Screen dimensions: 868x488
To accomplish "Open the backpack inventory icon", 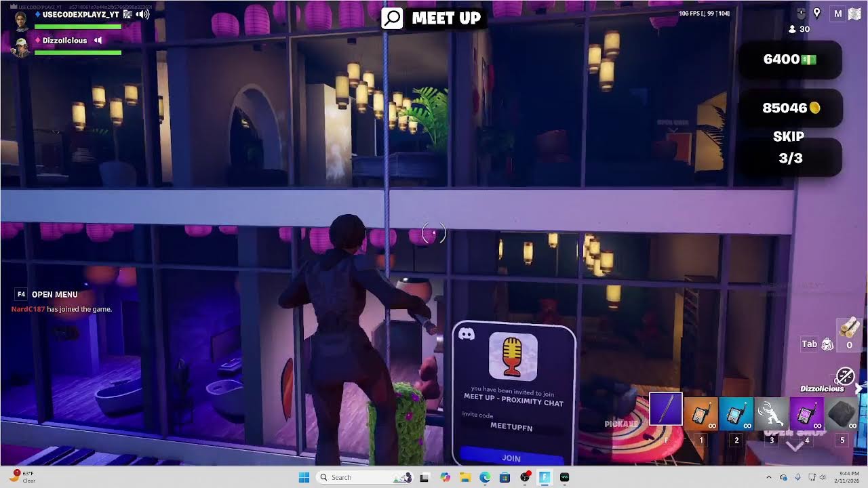I will coord(827,344).
